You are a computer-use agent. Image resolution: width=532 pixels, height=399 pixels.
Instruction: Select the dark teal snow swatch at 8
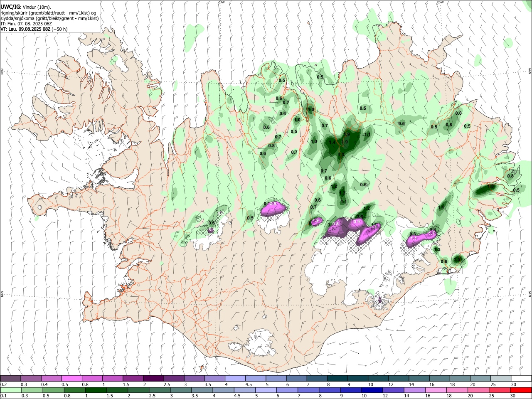click(337, 378)
